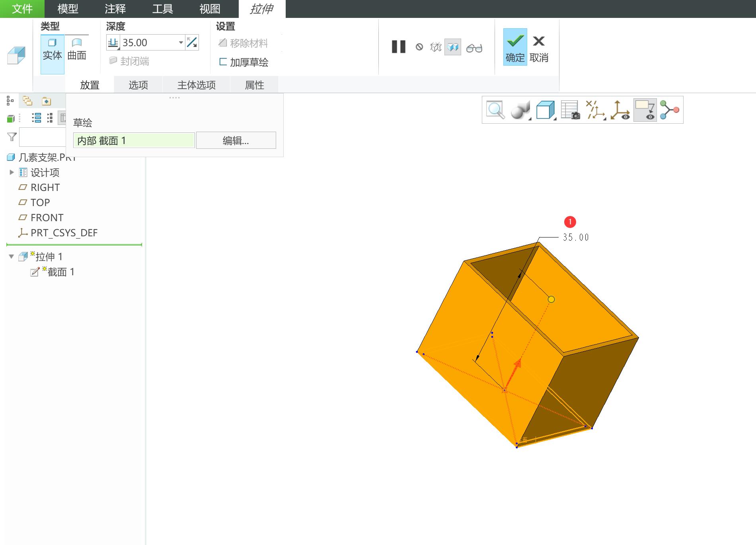Click the 编辑... sketch button
The height and width of the screenshot is (545, 756).
click(236, 140)
